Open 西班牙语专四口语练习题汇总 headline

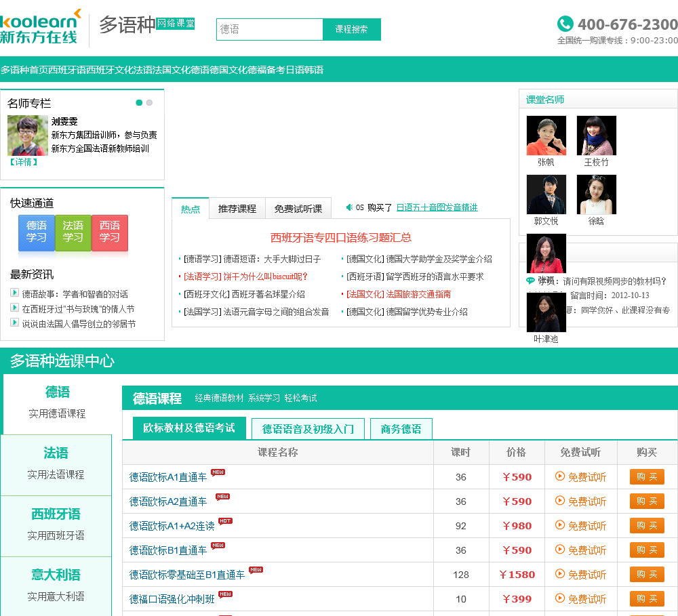[341, 237]
